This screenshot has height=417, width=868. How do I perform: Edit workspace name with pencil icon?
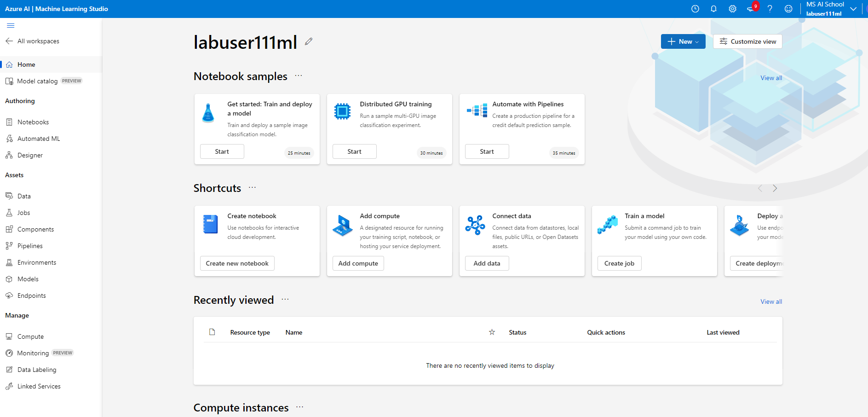[309, 41]
